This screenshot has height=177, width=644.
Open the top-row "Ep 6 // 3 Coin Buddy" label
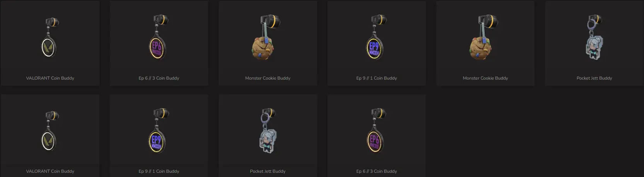tap(159, 78)
